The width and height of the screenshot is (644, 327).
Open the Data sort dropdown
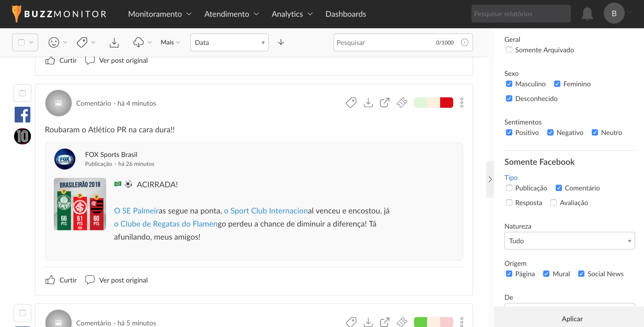coord(229,42)
